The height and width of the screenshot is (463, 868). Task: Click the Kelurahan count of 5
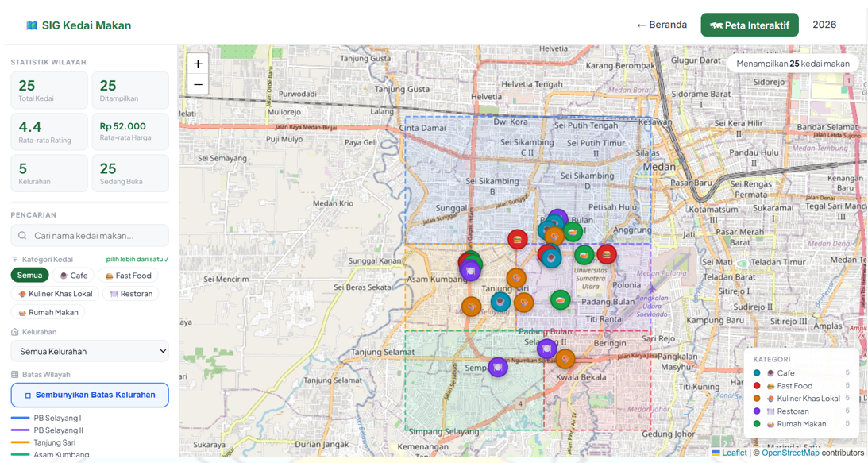[x=23, y=168]
